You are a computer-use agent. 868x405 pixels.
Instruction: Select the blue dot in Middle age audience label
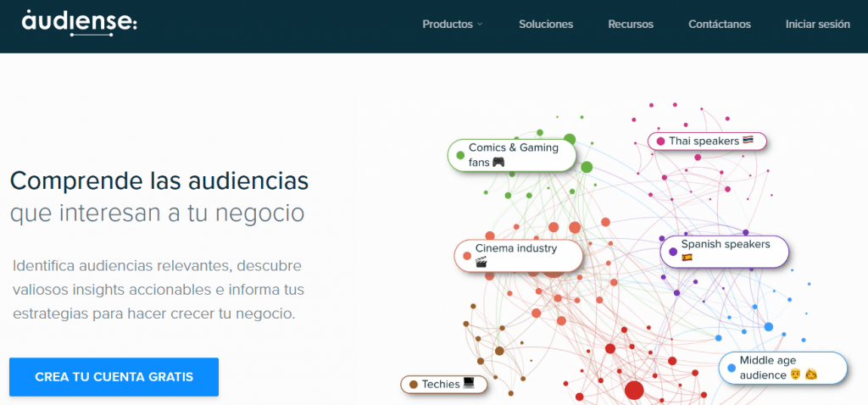[x=732, y=368]
